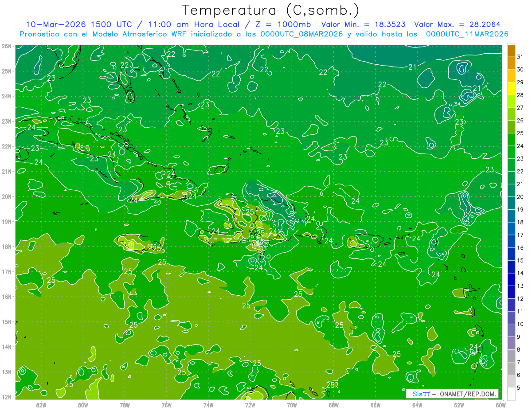532x411 pixels.
Task: Click the "62W" longitude axis label
Action: (x=458, y=404)
